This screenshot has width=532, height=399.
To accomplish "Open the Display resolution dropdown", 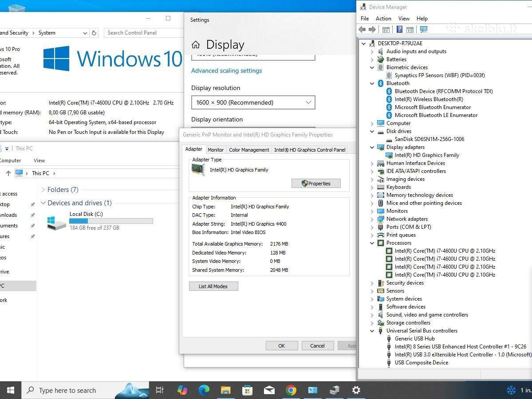I will tap(253, 102).
